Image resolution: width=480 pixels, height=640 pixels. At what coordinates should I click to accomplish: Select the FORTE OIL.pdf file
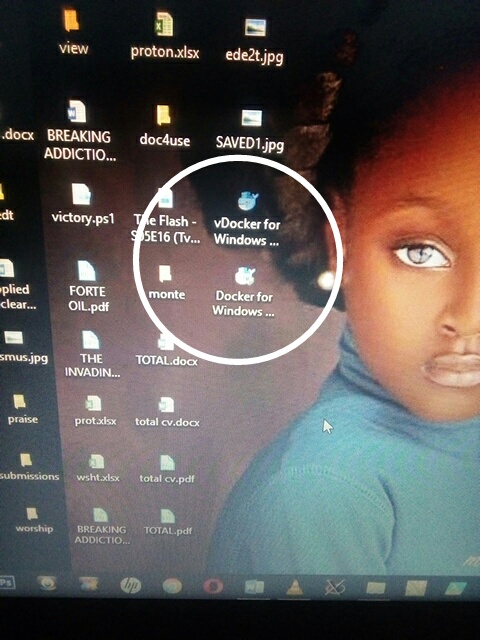[x=87, y=287]
